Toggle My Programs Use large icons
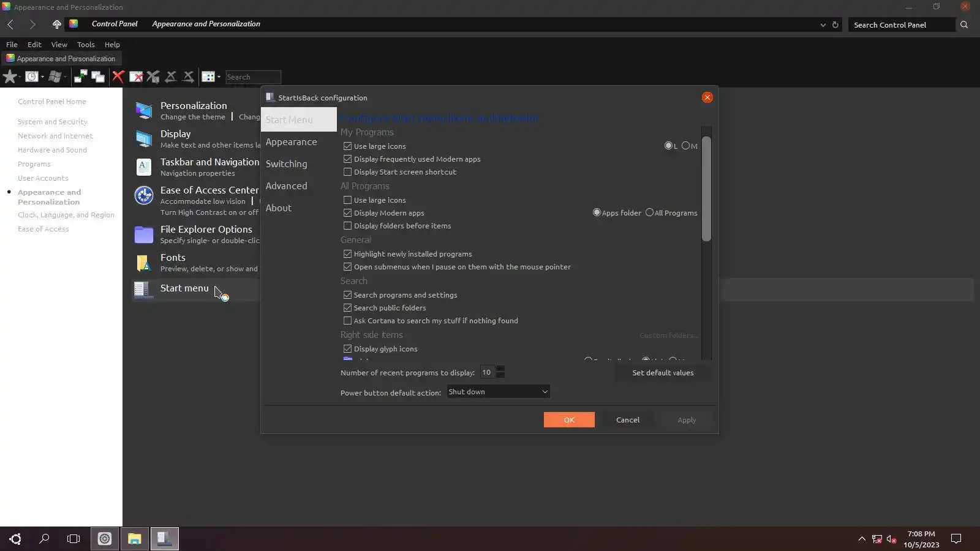 coord(347,146)
